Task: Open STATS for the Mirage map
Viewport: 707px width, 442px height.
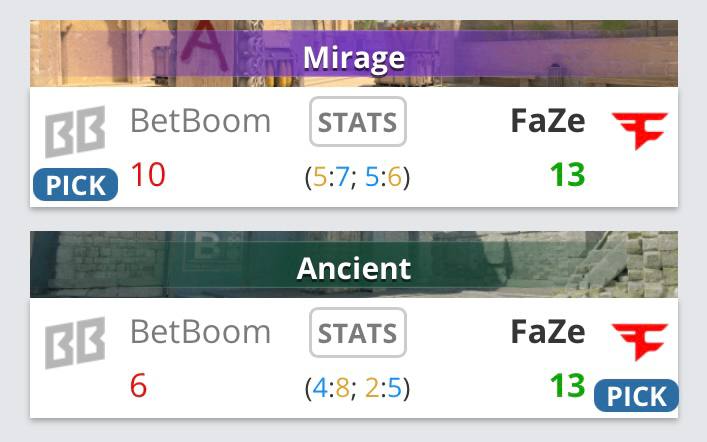Action: coord(358,122)
